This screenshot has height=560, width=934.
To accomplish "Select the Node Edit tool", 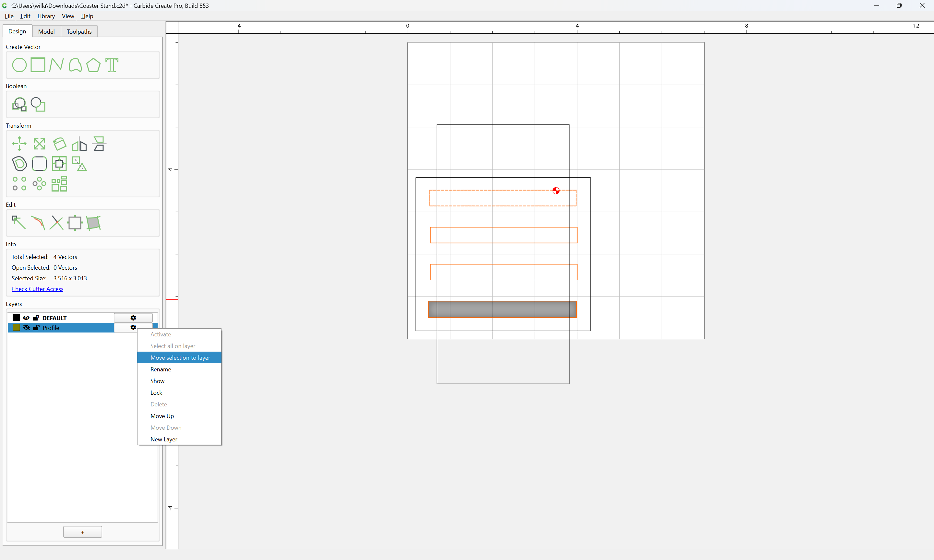I will click(x=19, y=223).
